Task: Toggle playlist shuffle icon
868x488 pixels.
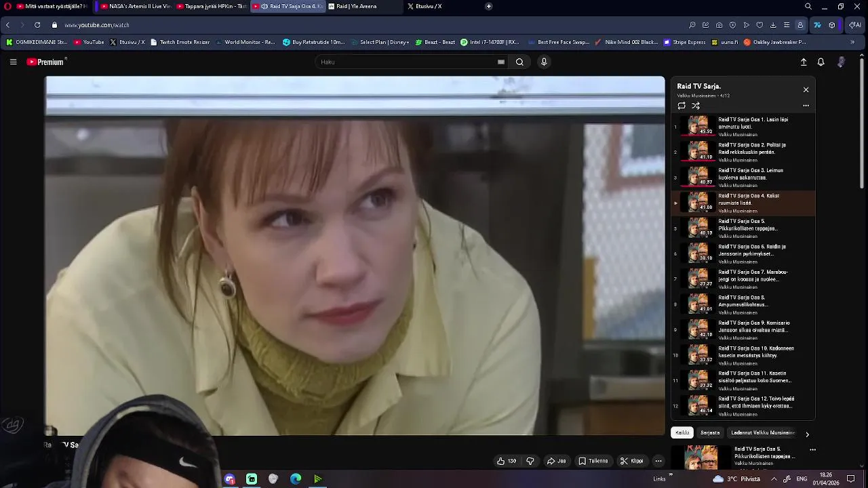Action: pyautogui.click(x=696, y=106)
